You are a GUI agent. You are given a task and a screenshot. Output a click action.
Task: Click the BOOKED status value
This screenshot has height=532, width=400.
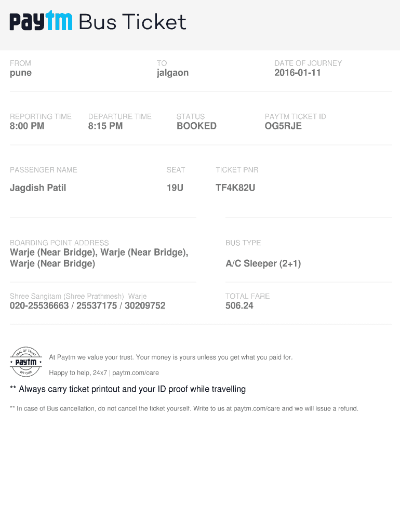[196, 126]
